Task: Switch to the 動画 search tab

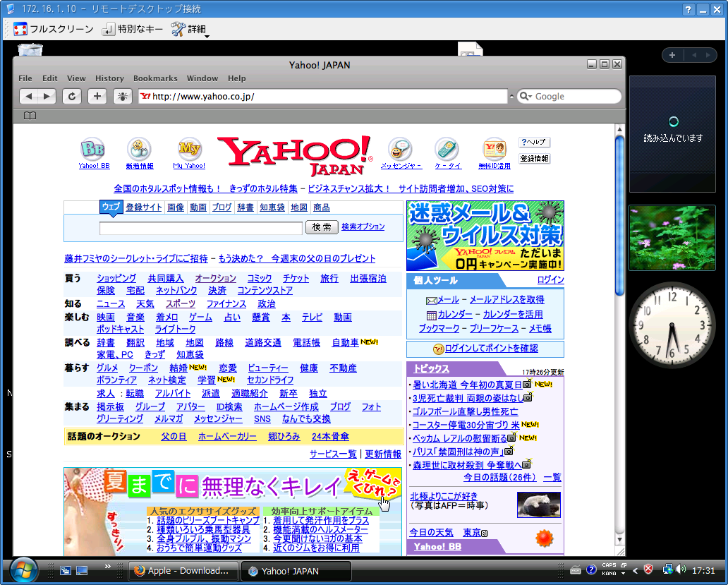Action: click(198, 207)
